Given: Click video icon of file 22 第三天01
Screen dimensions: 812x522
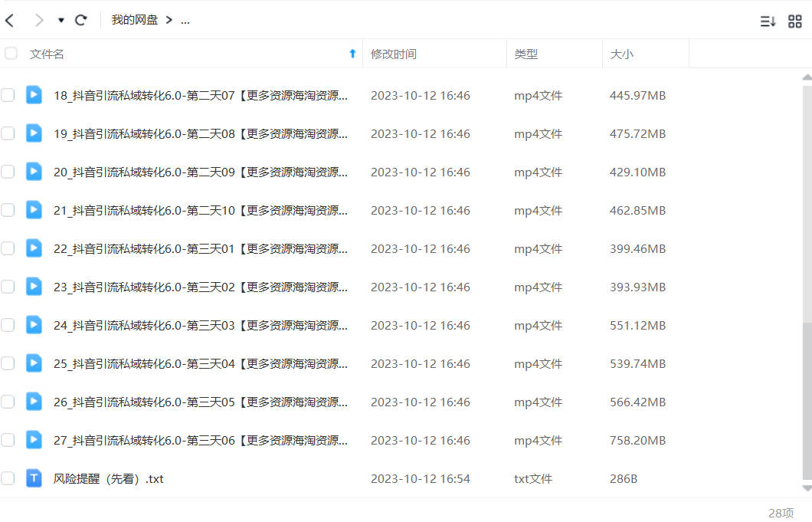Looking at the screenshot, I should pyautogui.click(x=34, y=248).
